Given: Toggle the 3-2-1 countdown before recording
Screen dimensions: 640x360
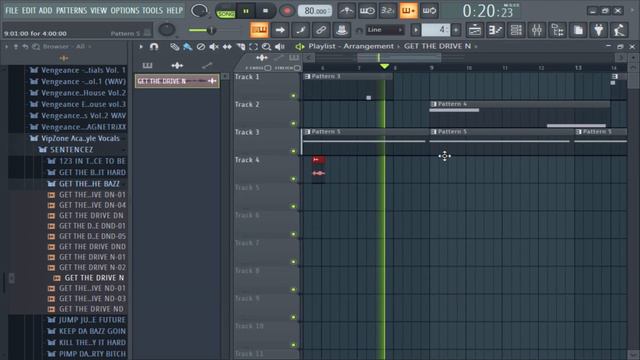Looking at the screenshot, I should click(387, 11).
